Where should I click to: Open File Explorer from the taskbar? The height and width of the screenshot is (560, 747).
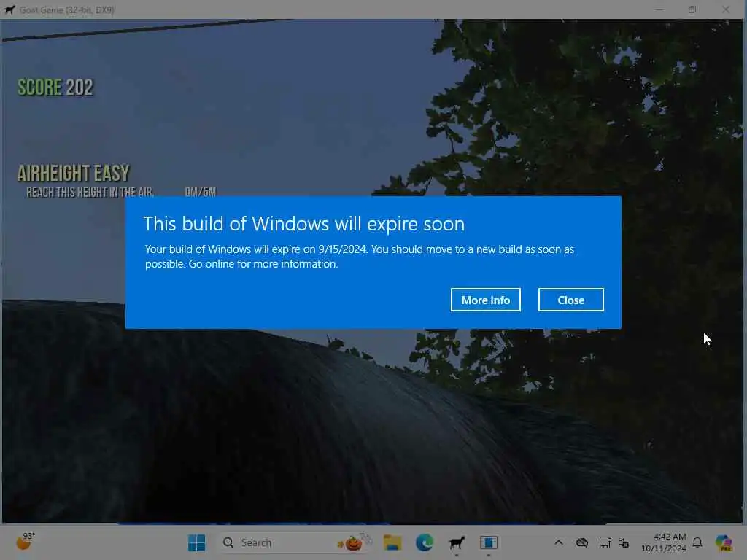coord(392,542)
